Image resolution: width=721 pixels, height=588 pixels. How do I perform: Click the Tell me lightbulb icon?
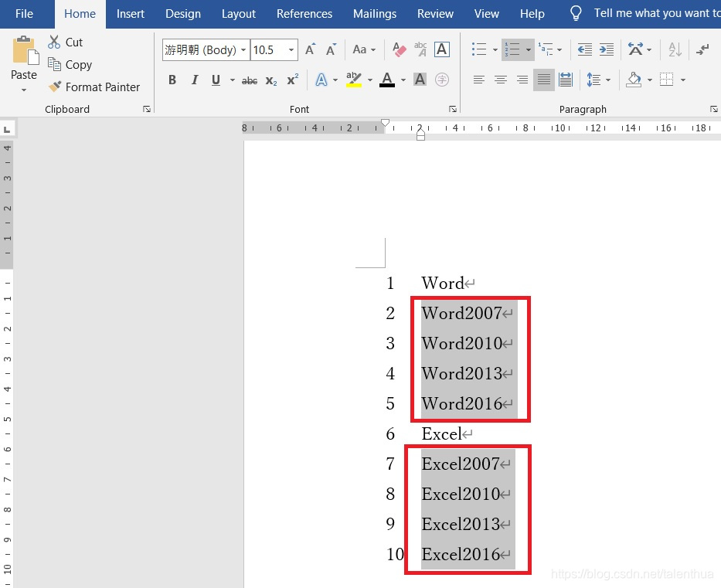(x=576, y=13)
